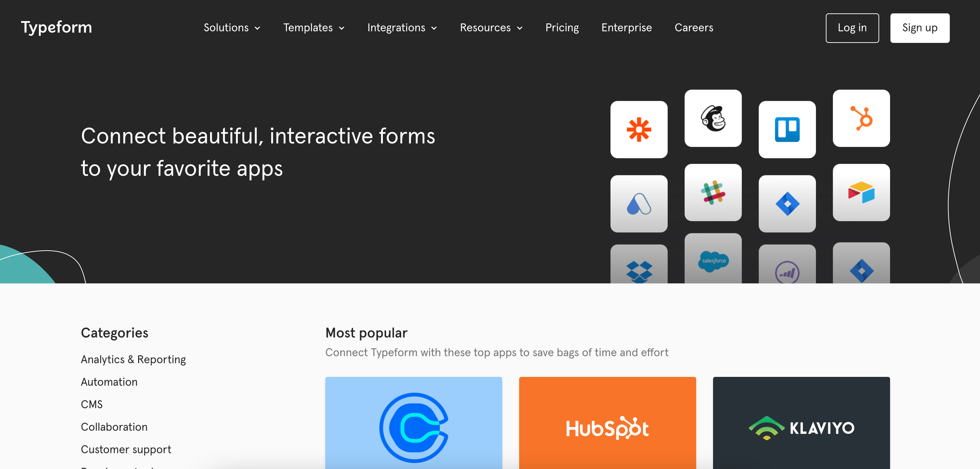Screen dimensions: 980x469
Task: Select Analytics & Reporting category
Action: [x=133, y=360]
